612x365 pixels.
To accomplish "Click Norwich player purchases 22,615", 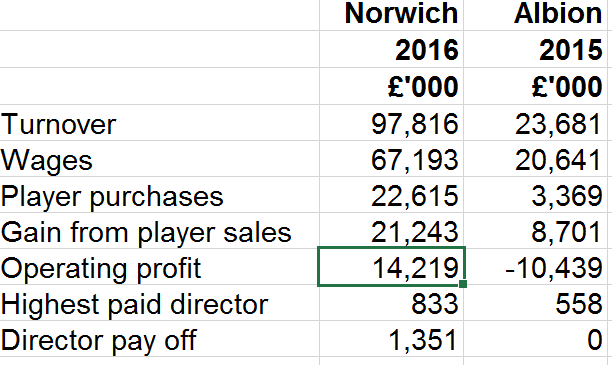I will (x=391, y=194).
